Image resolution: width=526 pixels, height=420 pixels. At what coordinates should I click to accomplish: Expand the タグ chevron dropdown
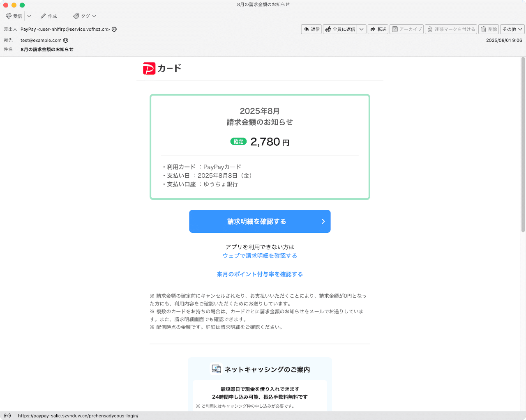(x=94, y=16)
